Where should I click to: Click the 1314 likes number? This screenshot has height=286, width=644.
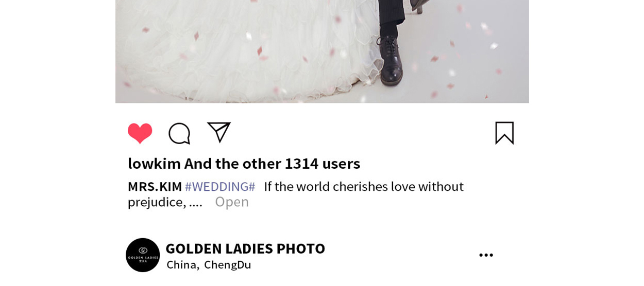coord(301,164)
